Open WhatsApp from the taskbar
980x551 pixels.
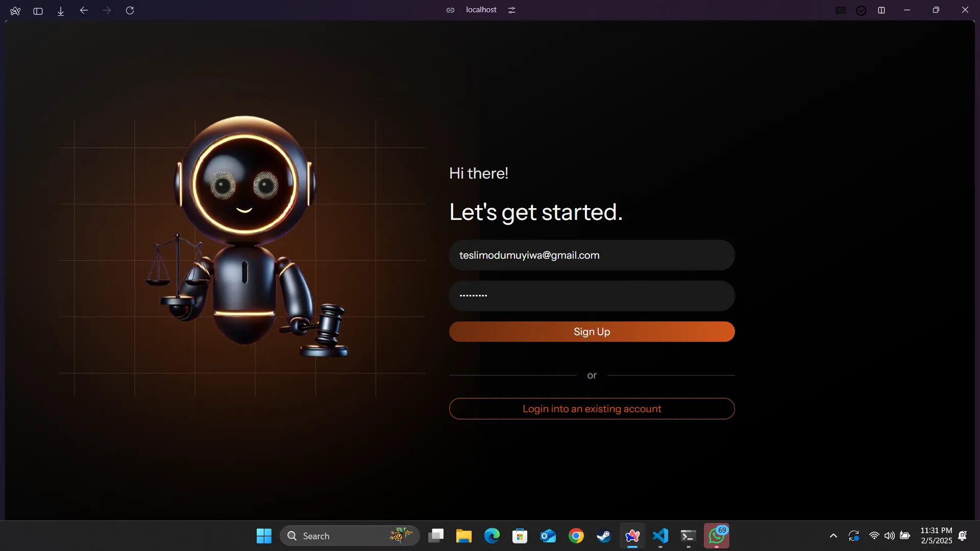pos(716,536)
